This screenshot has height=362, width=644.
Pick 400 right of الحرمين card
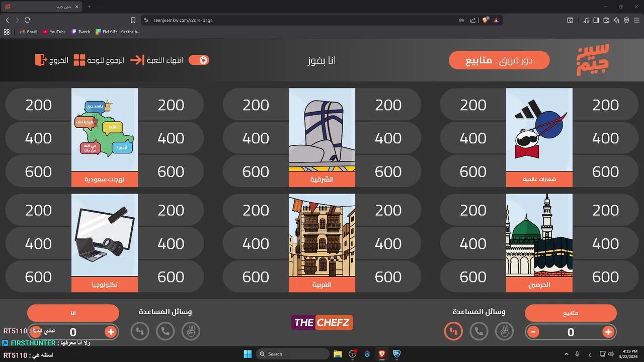pos(606,243)
